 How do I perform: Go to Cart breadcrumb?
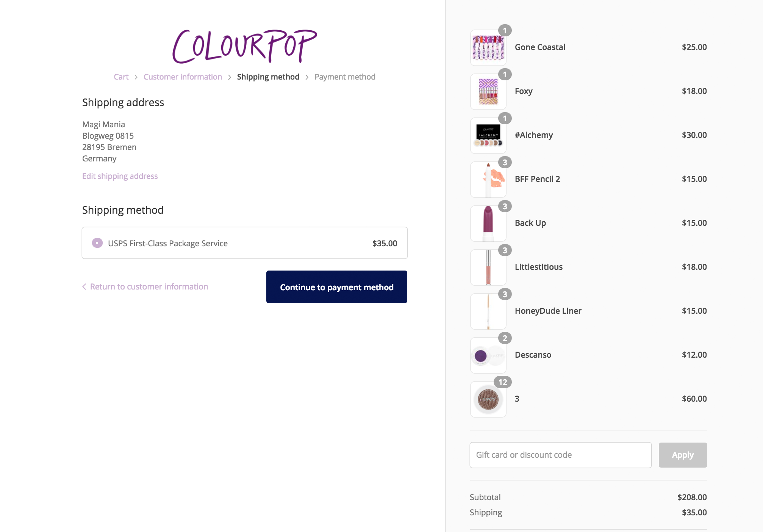[121, 77]
